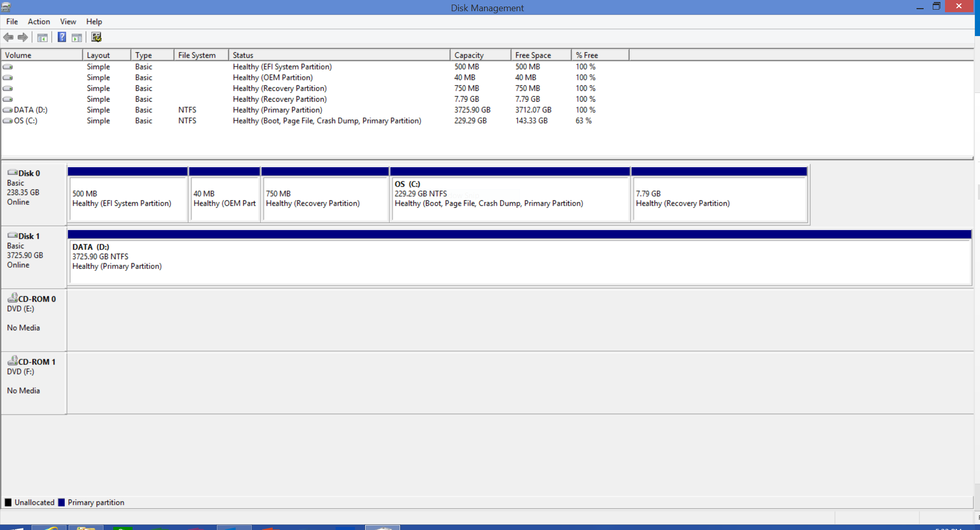Click the blue Primary partition legend swatch

point(61,503)
